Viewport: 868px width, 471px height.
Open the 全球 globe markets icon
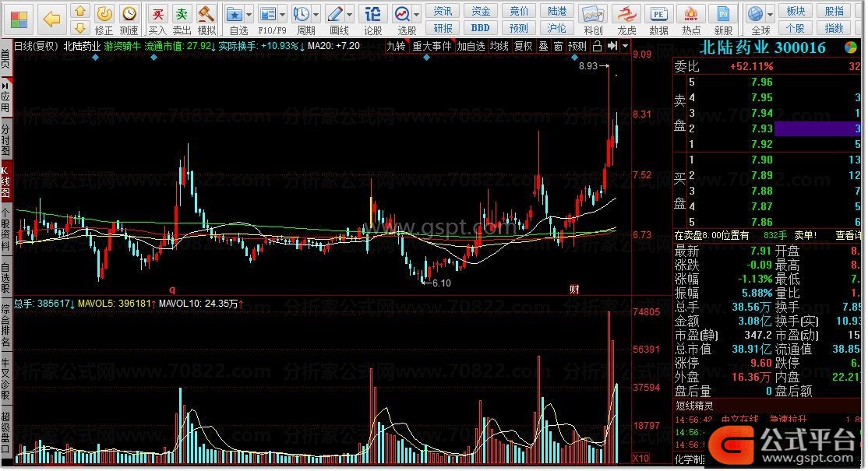coord(755,14)
